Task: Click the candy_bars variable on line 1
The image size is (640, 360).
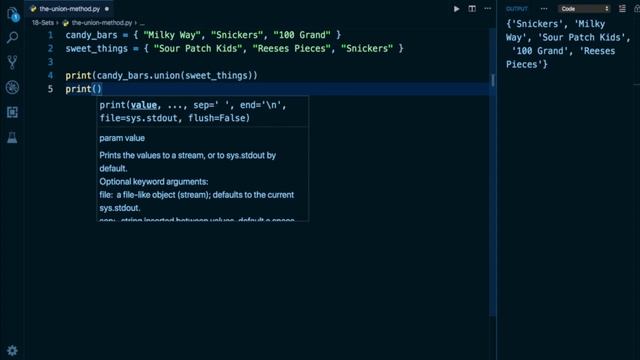Action: (91, 35)
